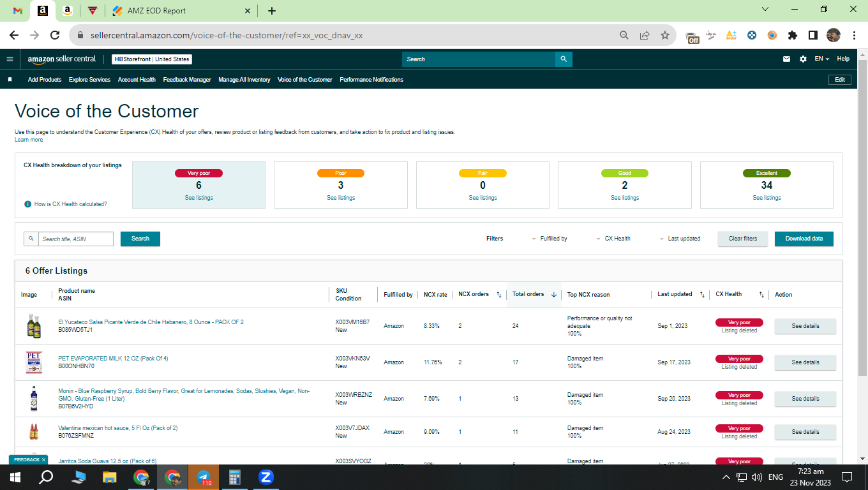
Task: Open Feedback Manager
Action: [x=187, y=80]
